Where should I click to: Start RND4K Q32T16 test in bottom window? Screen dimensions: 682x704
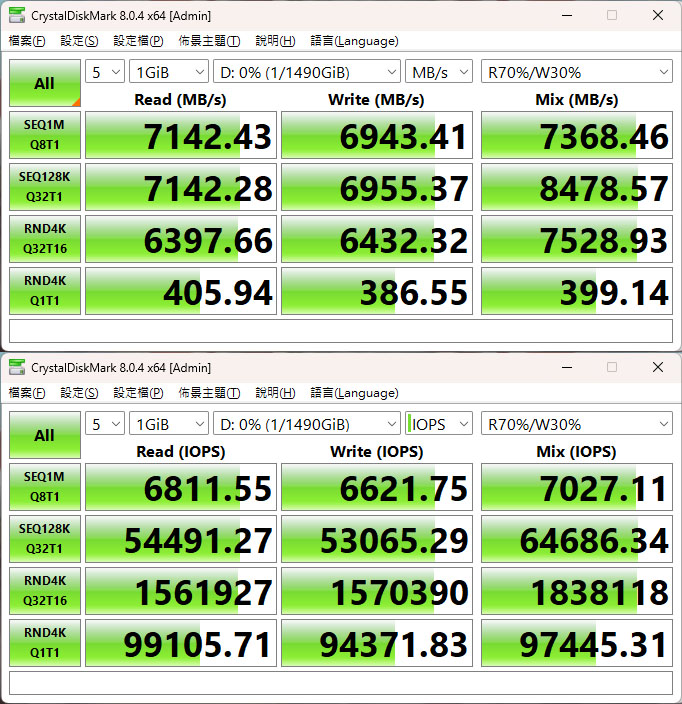pyautogui.click(x=44, y=591)
